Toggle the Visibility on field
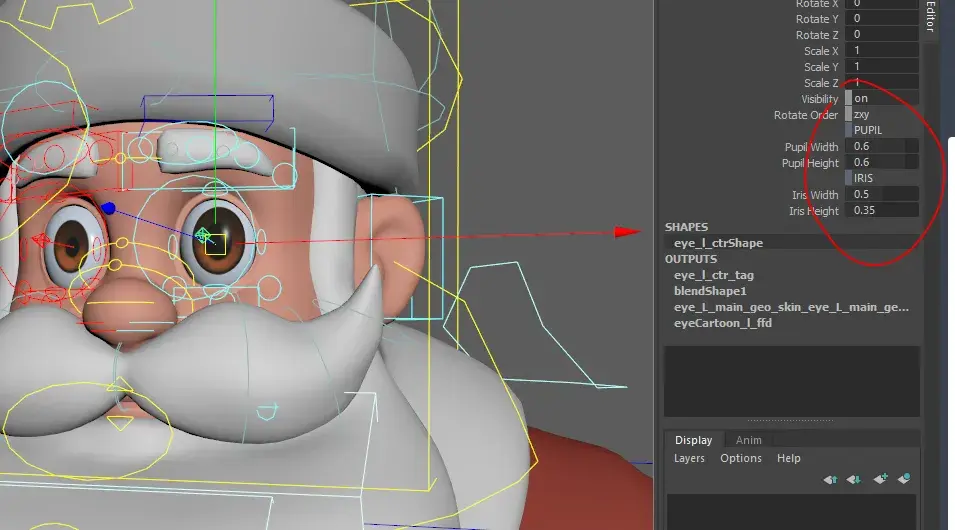This screenshot has width=955, height=530. coord(882,99)
